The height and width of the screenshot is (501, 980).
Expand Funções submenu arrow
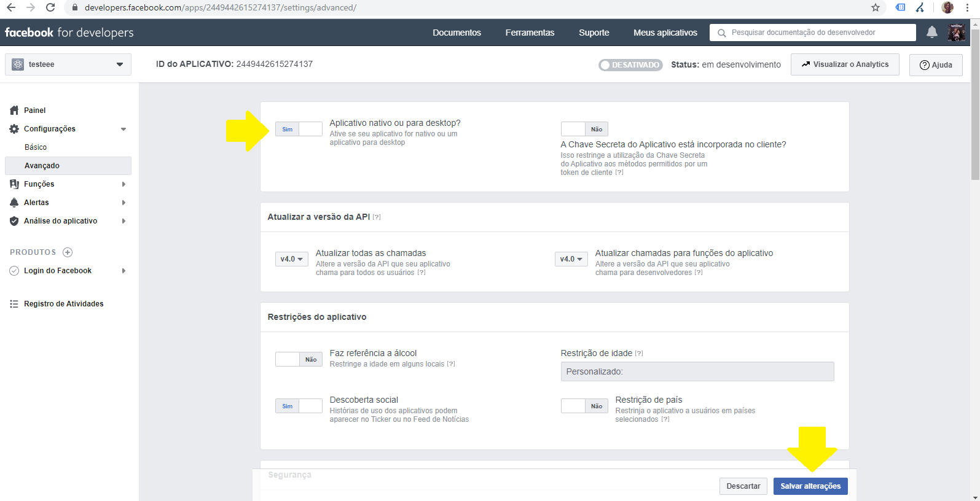tap(123, 184)
